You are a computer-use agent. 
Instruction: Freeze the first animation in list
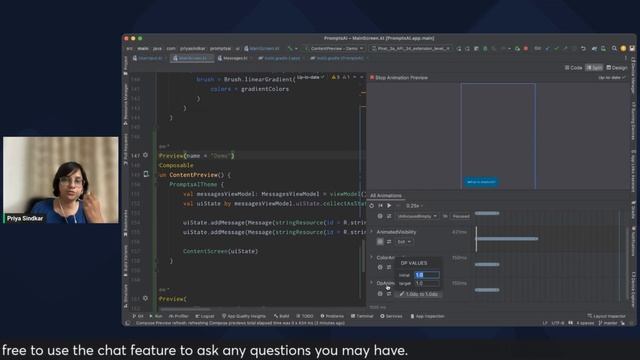[x=380, y=216]
